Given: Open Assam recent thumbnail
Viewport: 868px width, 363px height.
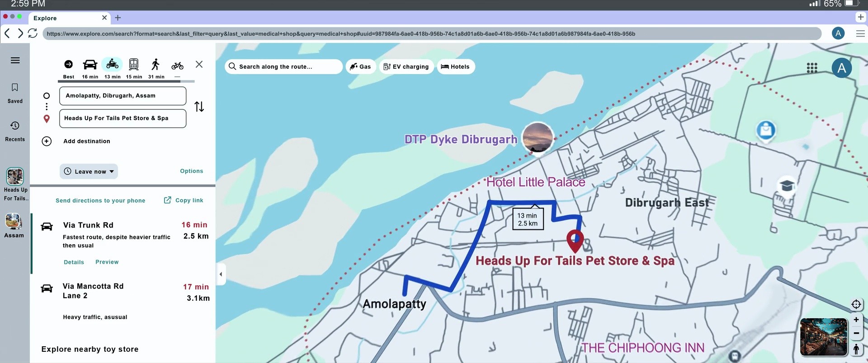Looking at the screenshot, I should [14, 221].
